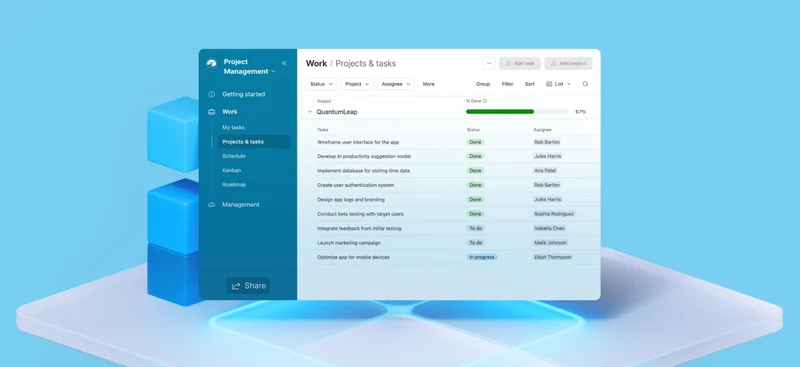Click the warning icon in Add project
This screenshot has height=367, width=800.
tap(554, 64)
